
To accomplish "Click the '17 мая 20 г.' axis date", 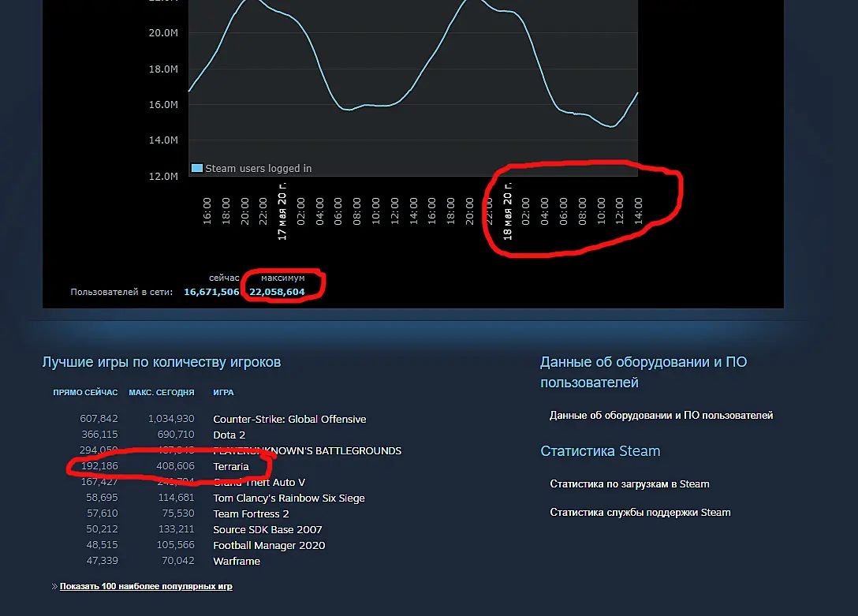I will coord(282,211).
